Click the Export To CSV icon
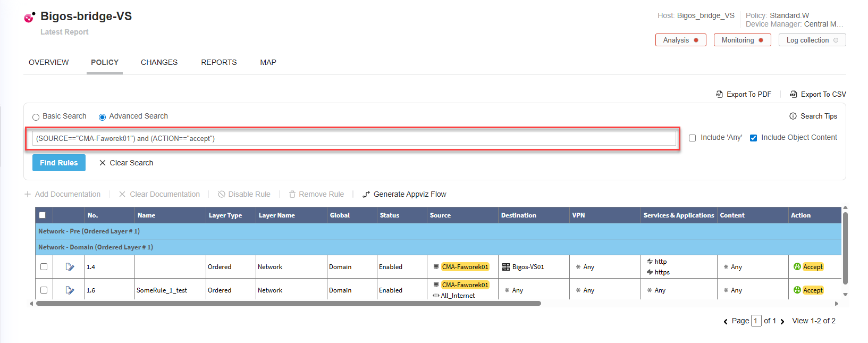Screen dimensions: 868x343 pos(794,95)
